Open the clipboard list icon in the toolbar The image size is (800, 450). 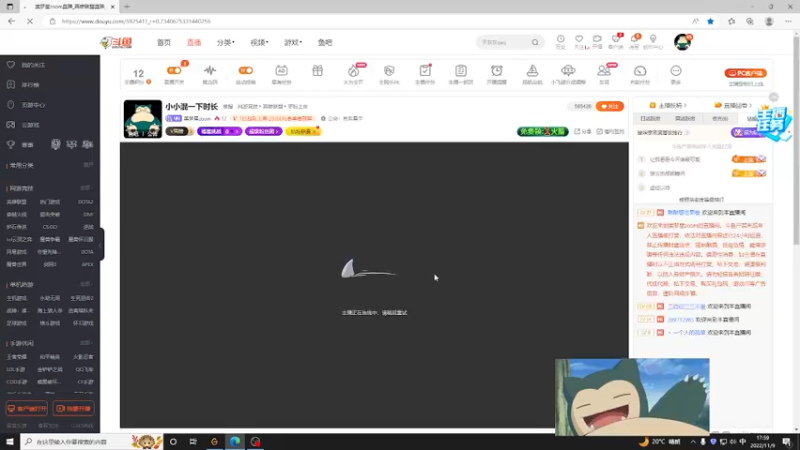(x=461, y=70)
